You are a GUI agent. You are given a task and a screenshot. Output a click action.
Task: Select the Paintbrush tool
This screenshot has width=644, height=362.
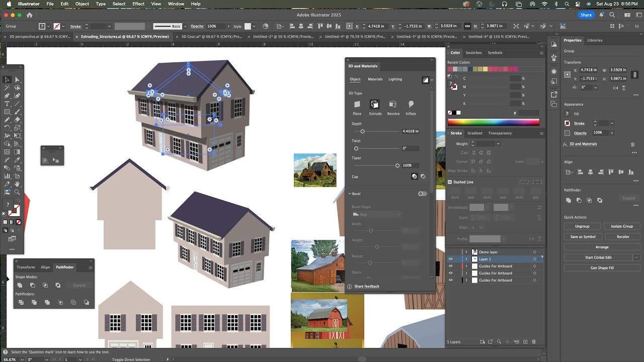click(x=17, y=112)
